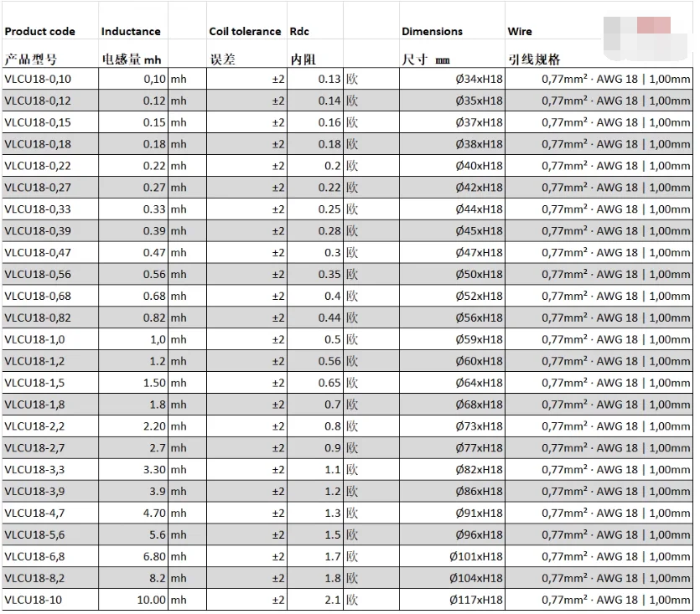Click the 引线规格 subheader cell
The image size is (700, 614).
point(599,54)
